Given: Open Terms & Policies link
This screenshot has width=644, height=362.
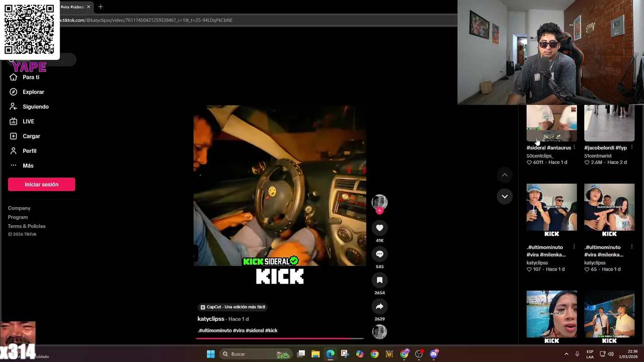Looking at the screenshot, I should (27, 226).
